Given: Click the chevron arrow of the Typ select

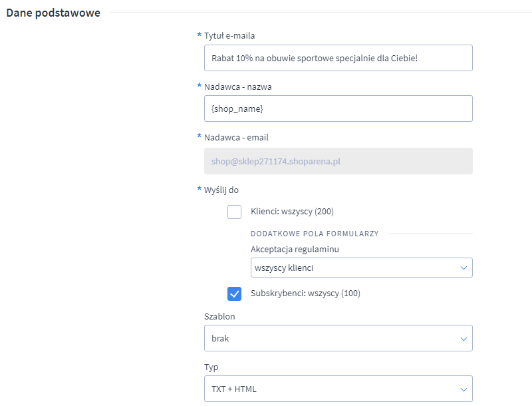Looking at the screenshot, I should (x=464, y=389).
